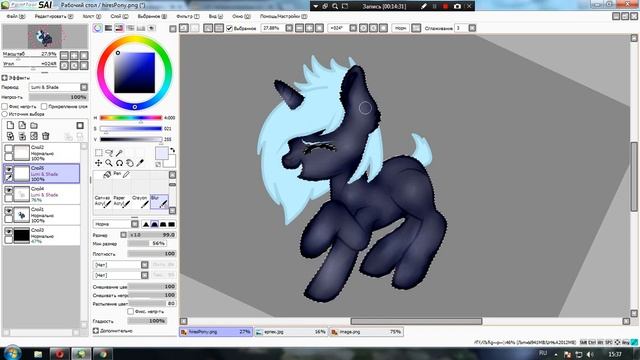Select the sharp triangle brush edge shape
640x360 pixels.
click(x=146, y=224)
